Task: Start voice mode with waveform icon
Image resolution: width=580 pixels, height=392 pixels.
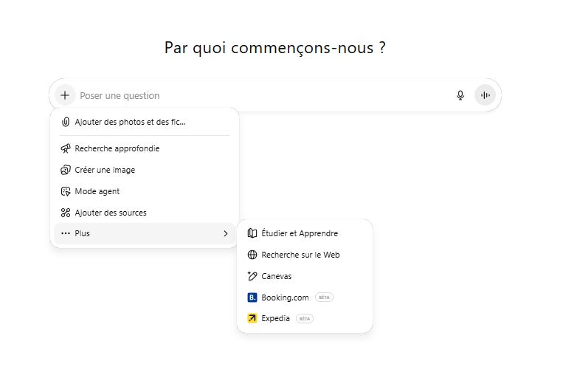Action: tap(485, 95)
